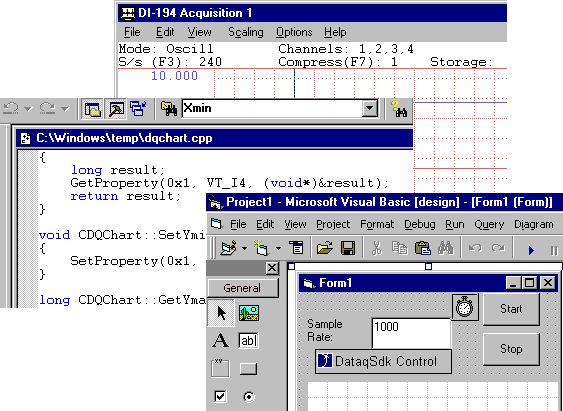
Task: Open Visual Basic Project menu
Action: pos(333,224)
